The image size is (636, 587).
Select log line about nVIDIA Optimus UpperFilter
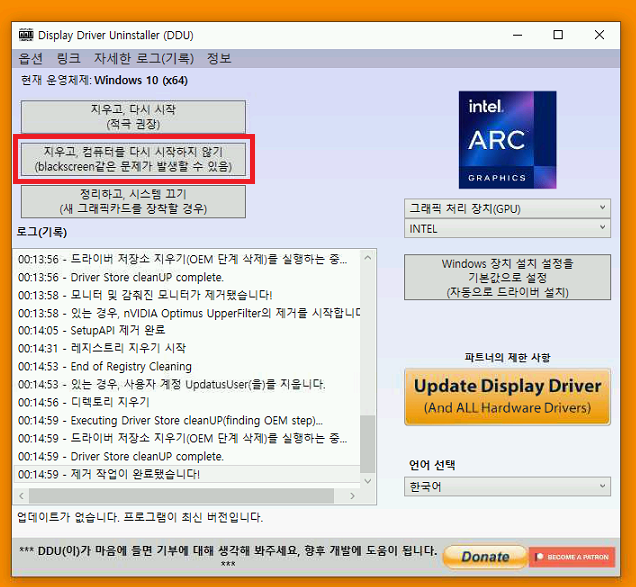[187, 313]
